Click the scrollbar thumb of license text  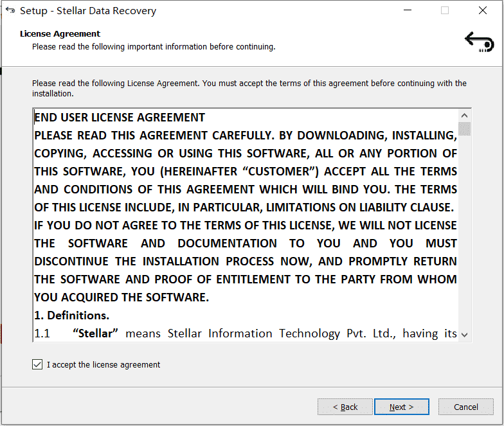tap(464, 129)
